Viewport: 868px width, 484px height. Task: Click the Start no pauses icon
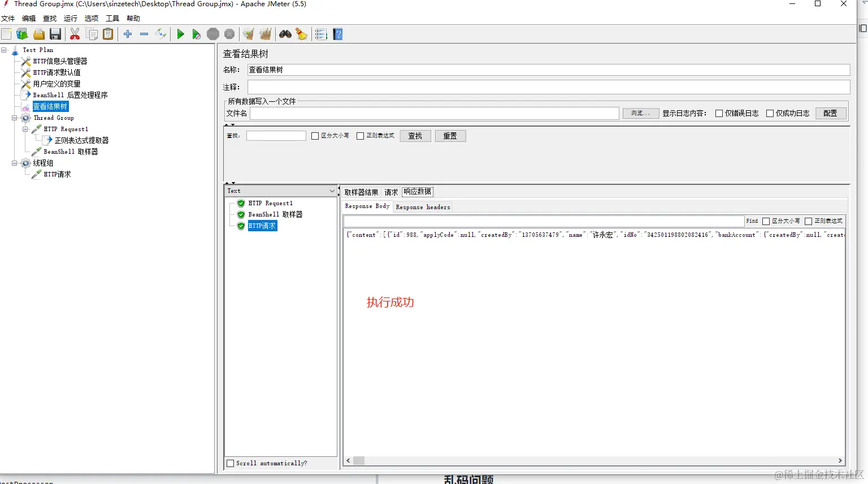click(x=196, y=34)
